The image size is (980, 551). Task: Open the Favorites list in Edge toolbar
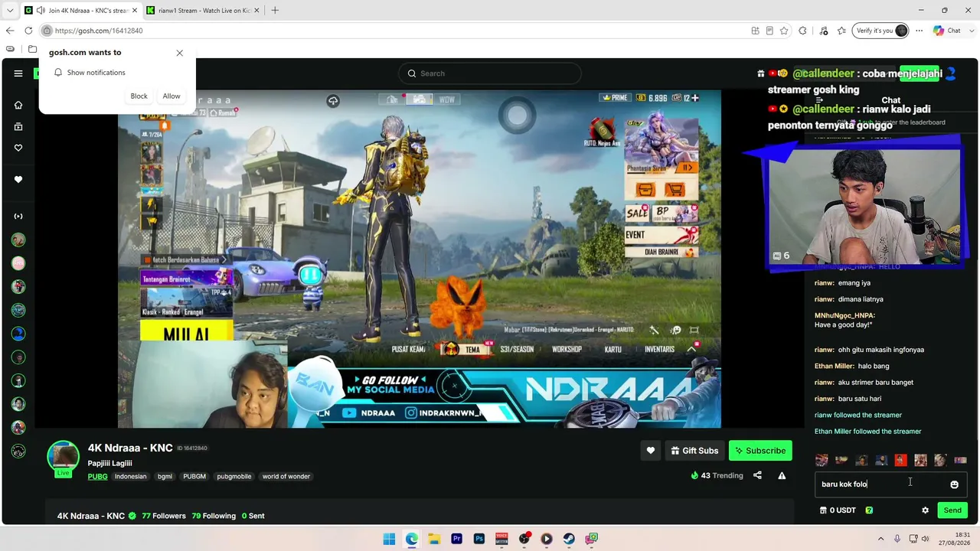842,31
